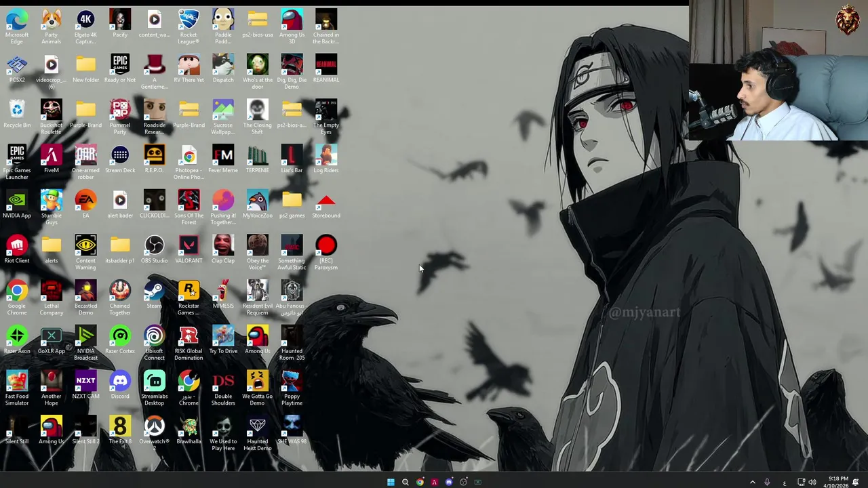Select the Brawlhalla desktop icon
This screenshot has height=488, width=868.
[x=189, y=430]
